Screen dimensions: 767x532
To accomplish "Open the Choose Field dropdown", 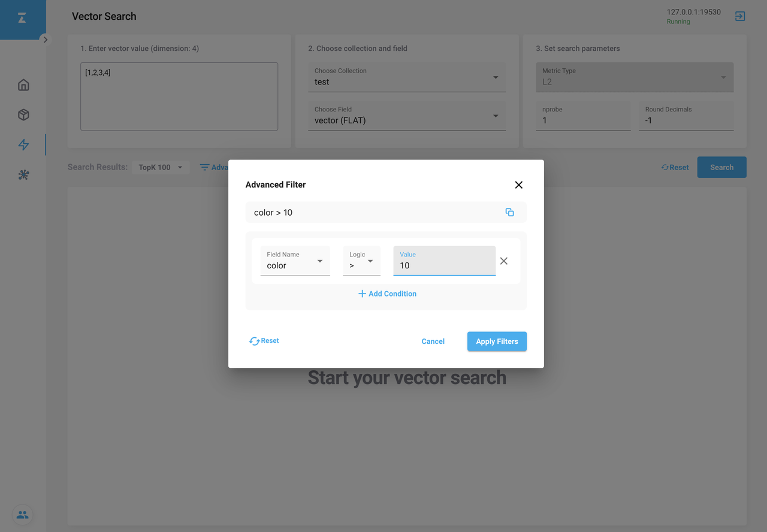I will coord(407,116).
